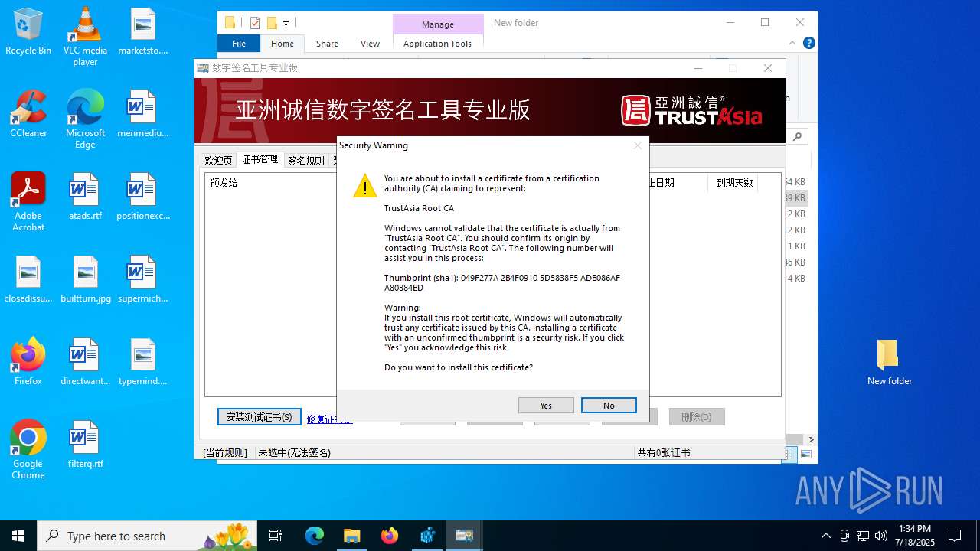The height and width of the screenshot is (551, 980).
Task: Open CCleaner desktop shortcut
Action: [x=28, y=113]
